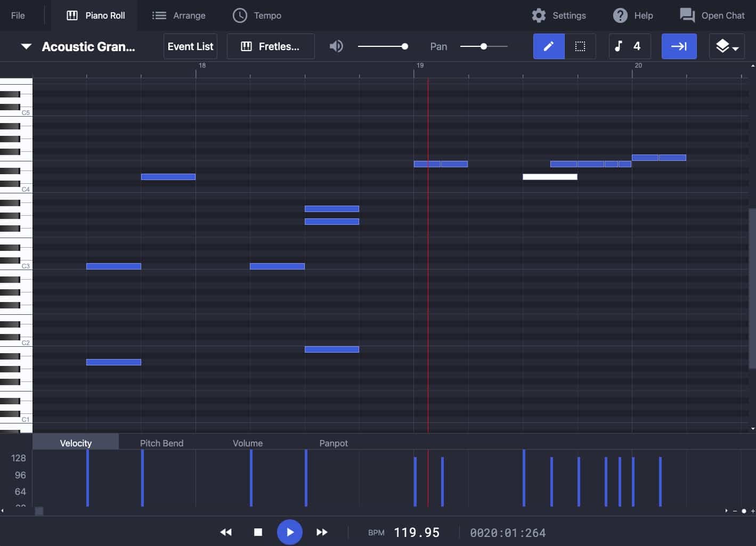Click the ghost notes layers icon
The image size is (756, 546).
click(723, 45)
